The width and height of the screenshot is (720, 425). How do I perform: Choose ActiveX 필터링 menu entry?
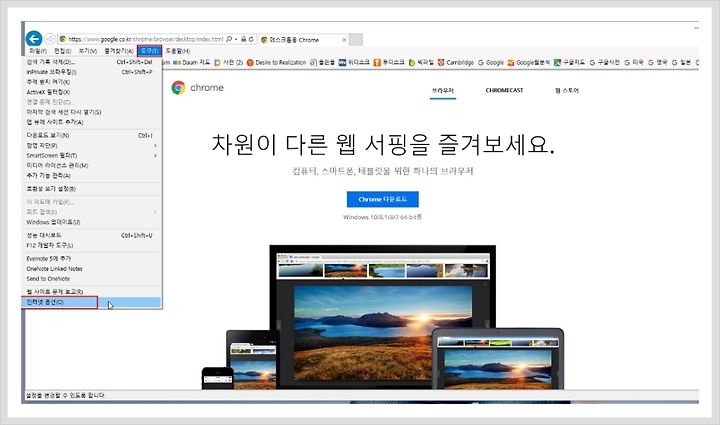[91, 92]
